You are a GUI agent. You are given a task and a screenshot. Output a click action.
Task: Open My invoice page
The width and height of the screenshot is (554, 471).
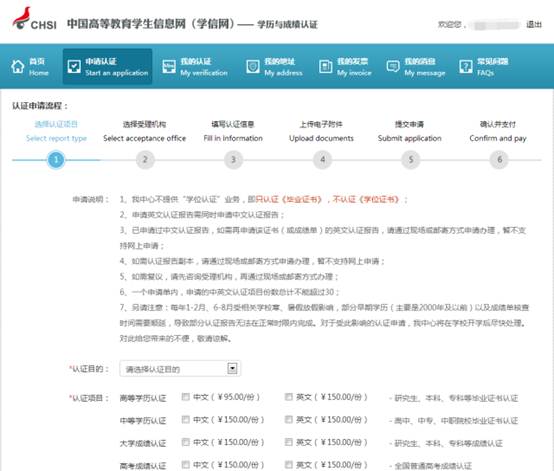pyautogui.click(x=345, y=67)
